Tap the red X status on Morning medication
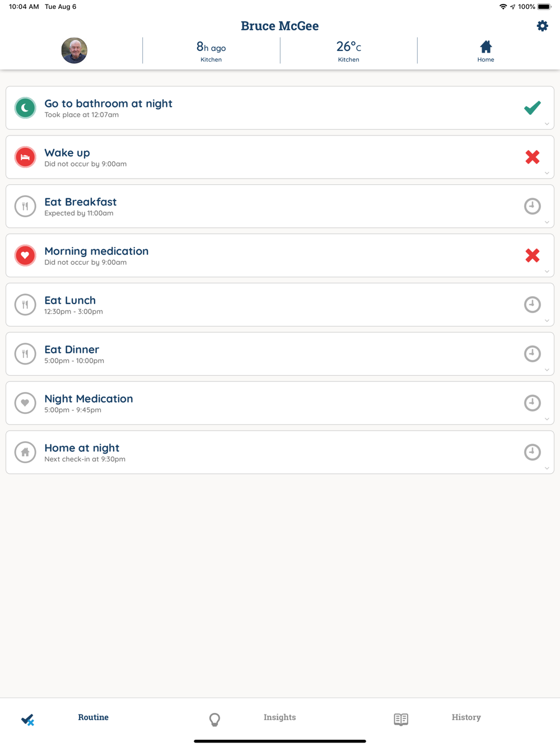This screenshot has height=747, width=560. tap(533, 255)
